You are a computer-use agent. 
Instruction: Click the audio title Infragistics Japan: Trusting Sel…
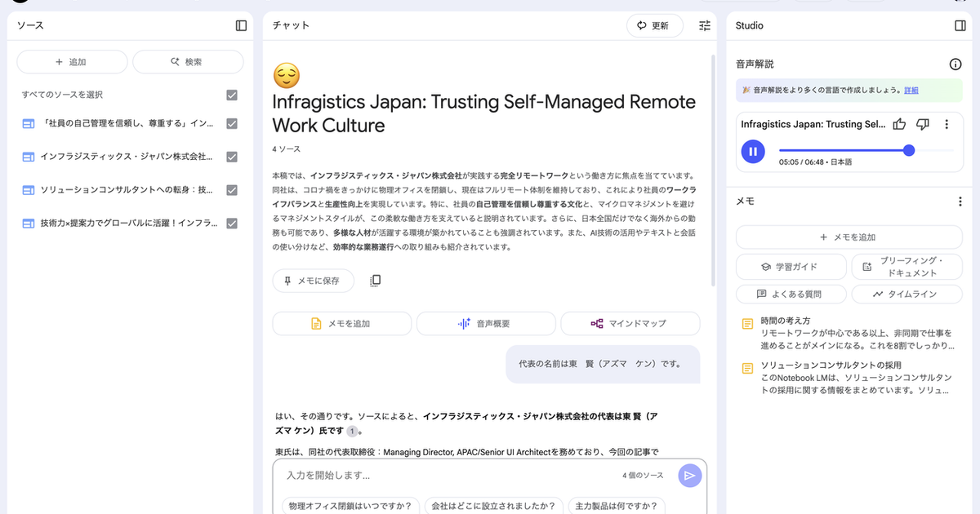click(813, 124)
